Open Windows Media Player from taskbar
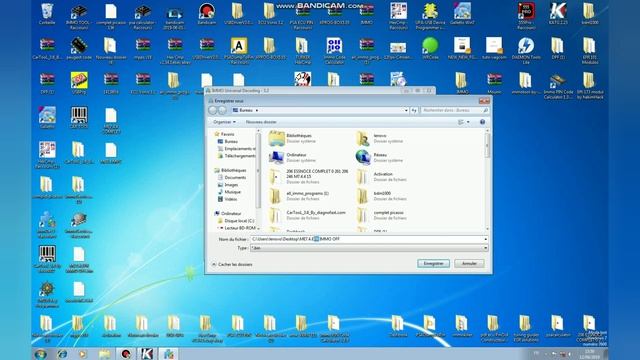 (x=83, y=354)
